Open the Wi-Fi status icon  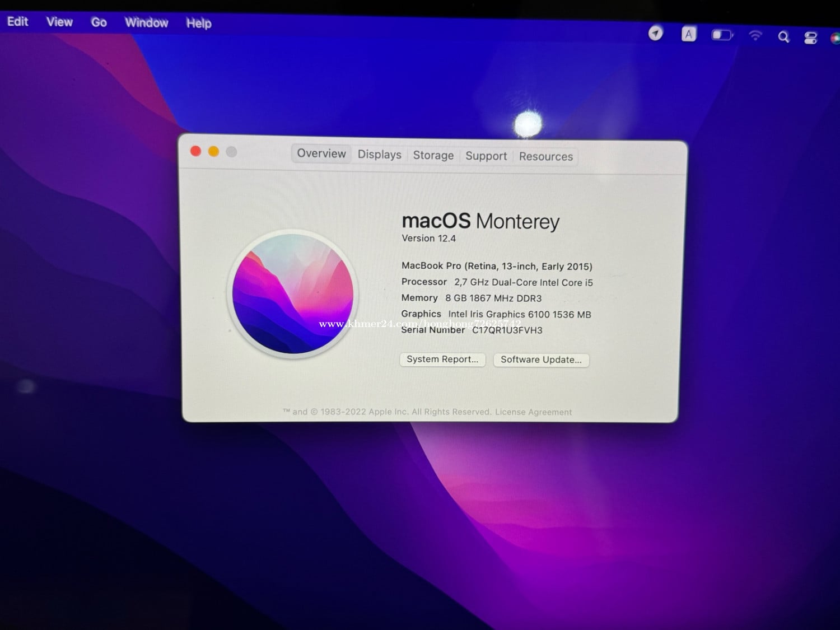click(755, 36)
